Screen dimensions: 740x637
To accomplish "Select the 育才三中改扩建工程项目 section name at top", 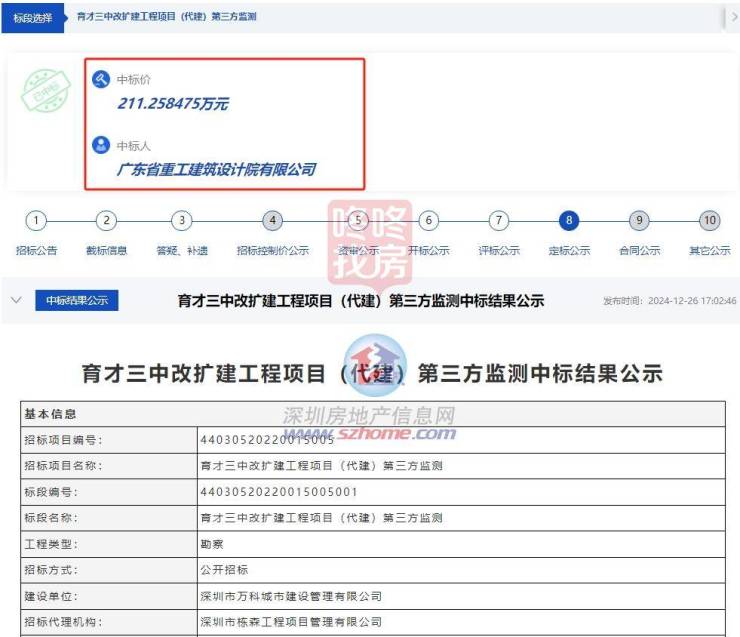I will coord(166,17).
